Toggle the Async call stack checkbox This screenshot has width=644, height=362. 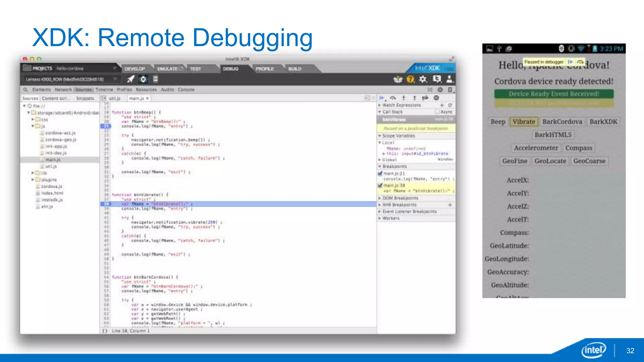tap(437, 112)
